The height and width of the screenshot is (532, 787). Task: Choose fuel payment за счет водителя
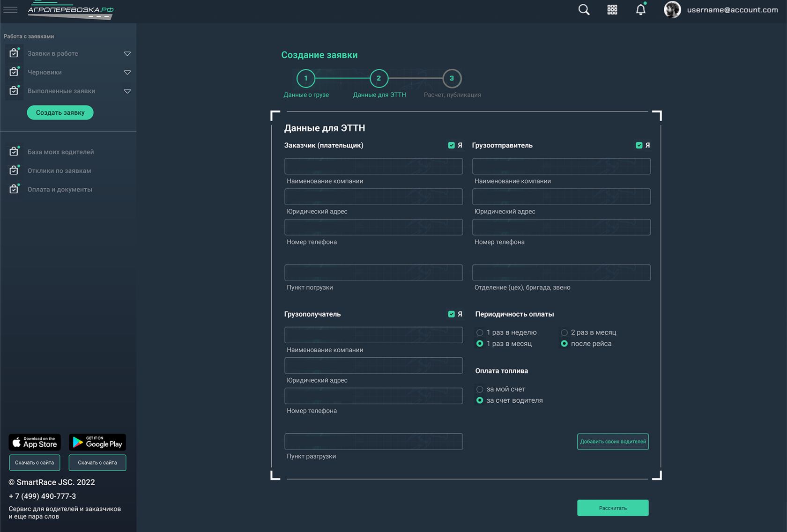click(x=480, y=400)
